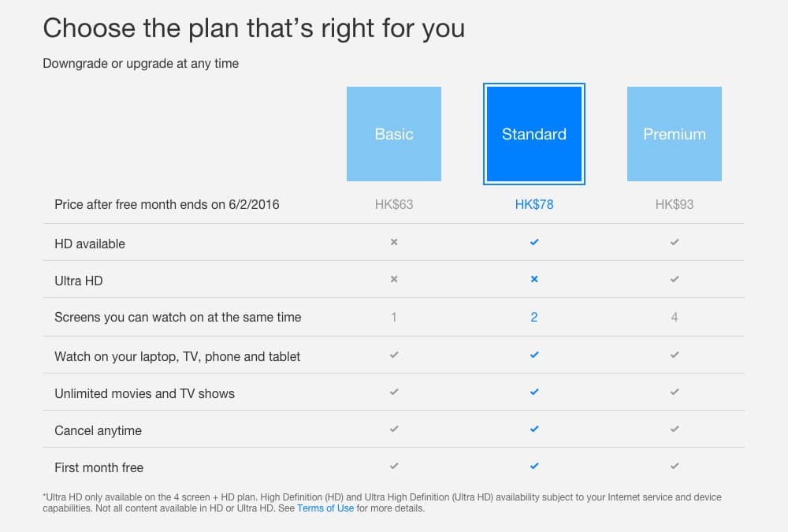Click the Standard screens count 2
The width and height of the screenshot is (788, 532).
tap(534, 317)
